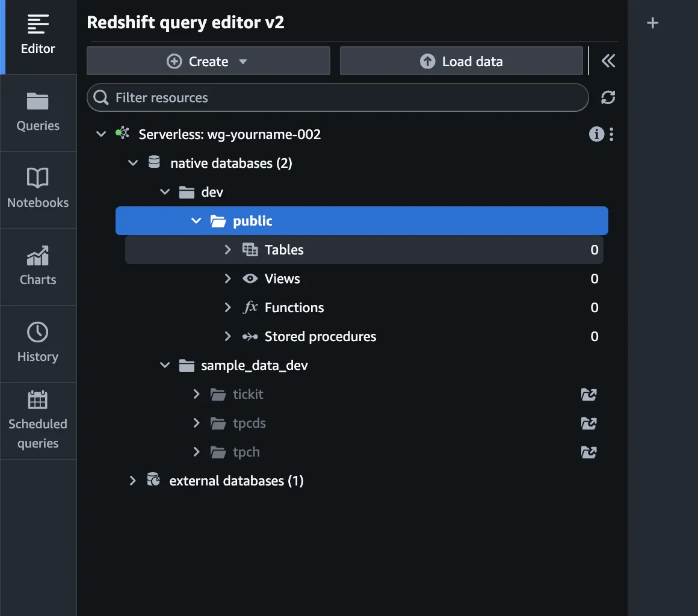Collapse the resource panel with double-chevron
The height and width of the screenshot is (616, 698).
click(x=608, y=61)
